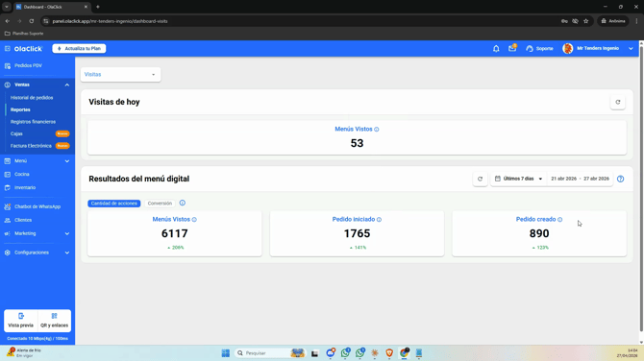Click the calendar icon in date filter
644x361 pixels.
pyautogui.click(x=497, y=179)
